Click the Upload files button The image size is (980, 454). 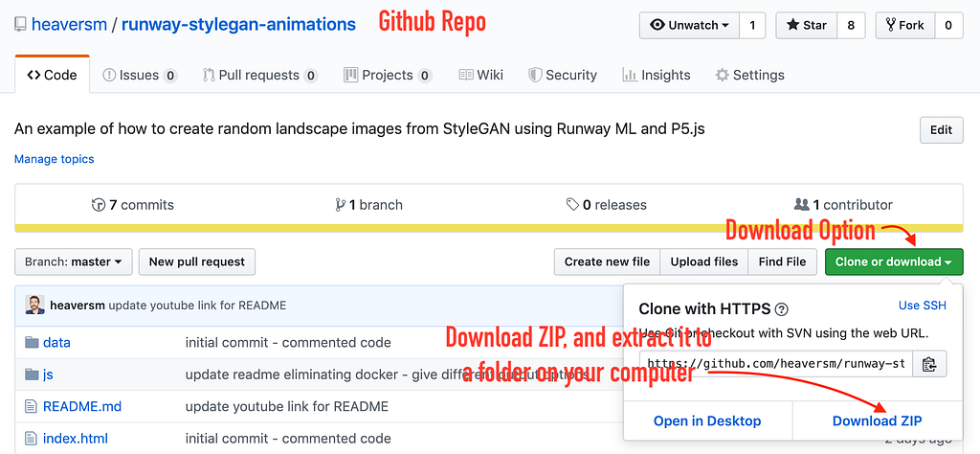(703, 262)
